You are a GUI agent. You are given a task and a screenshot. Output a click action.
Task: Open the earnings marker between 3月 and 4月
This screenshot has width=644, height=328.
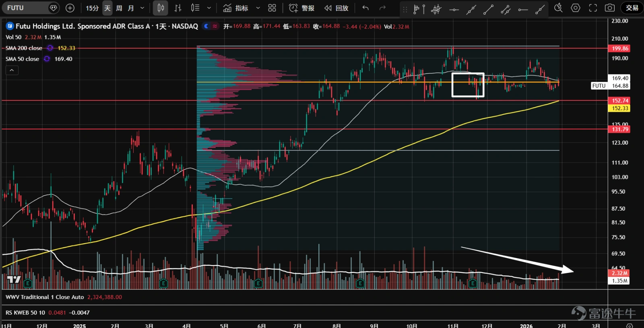163,283
